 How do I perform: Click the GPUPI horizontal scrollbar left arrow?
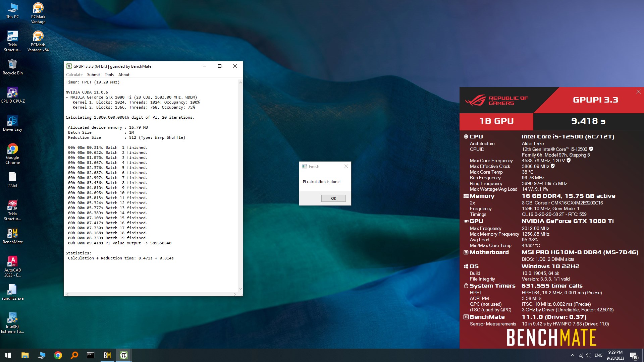coord(67,294)
